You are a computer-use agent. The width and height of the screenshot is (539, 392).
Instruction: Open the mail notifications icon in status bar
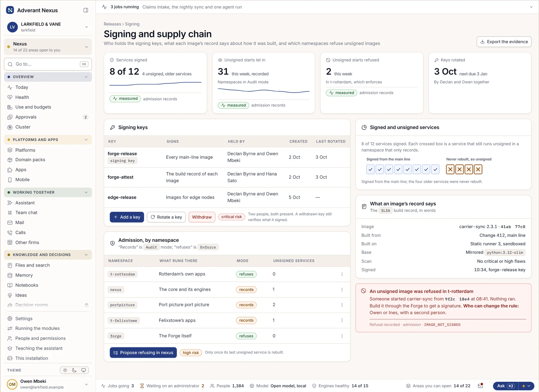(x=480, y=386)
